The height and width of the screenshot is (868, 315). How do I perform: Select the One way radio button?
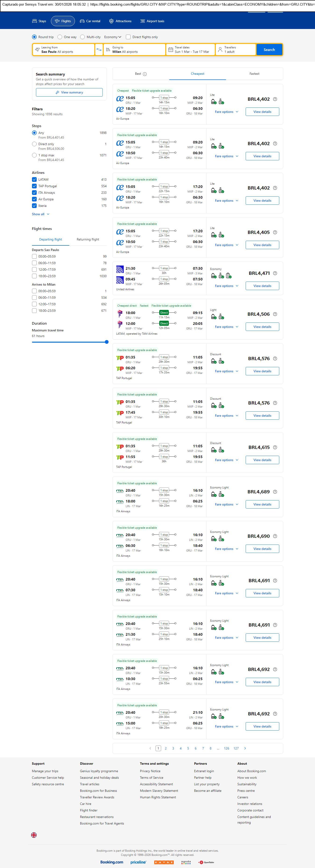coord(60,37)
